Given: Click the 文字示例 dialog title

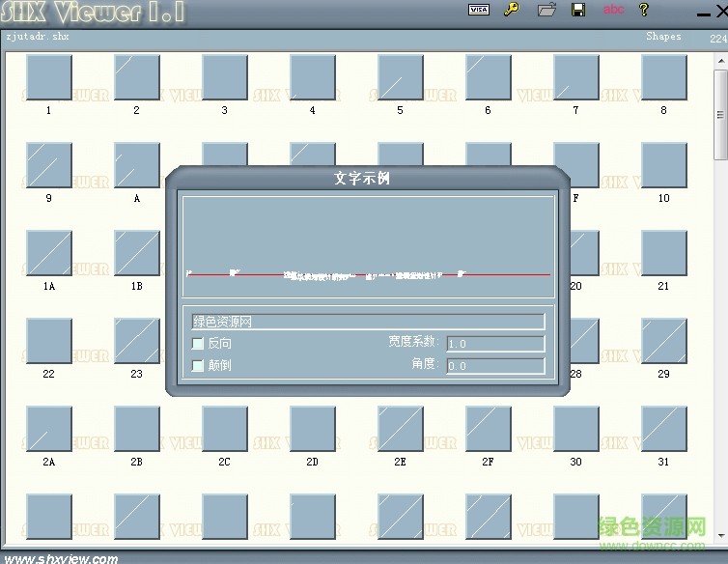Looking at the screenshot, I should pyautogui.click(x=362, y=178).
